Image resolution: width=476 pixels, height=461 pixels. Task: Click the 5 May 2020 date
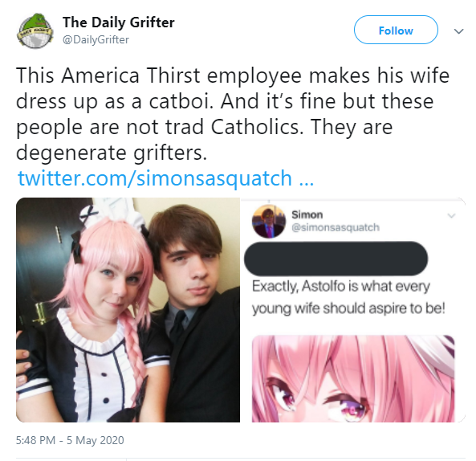96,440
